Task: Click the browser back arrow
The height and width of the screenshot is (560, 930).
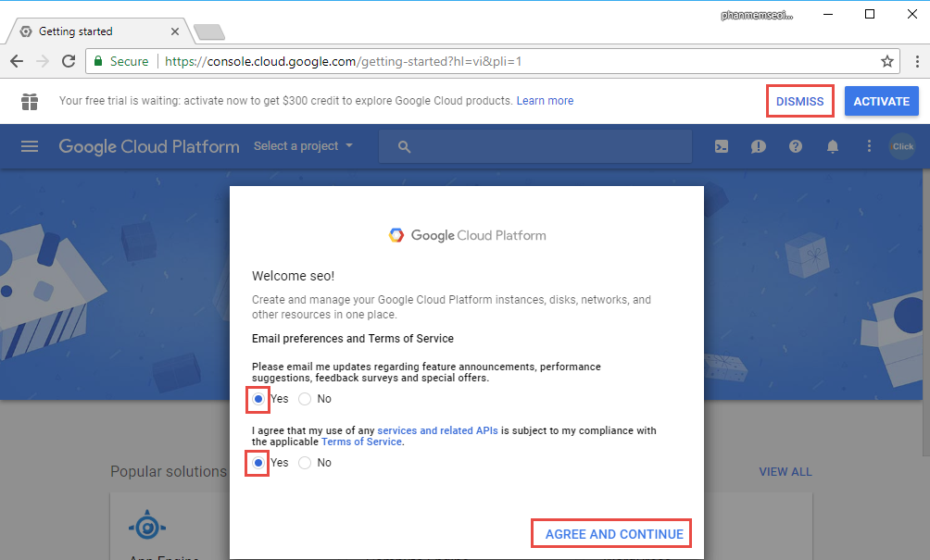Action: click(x=17, y=61)
